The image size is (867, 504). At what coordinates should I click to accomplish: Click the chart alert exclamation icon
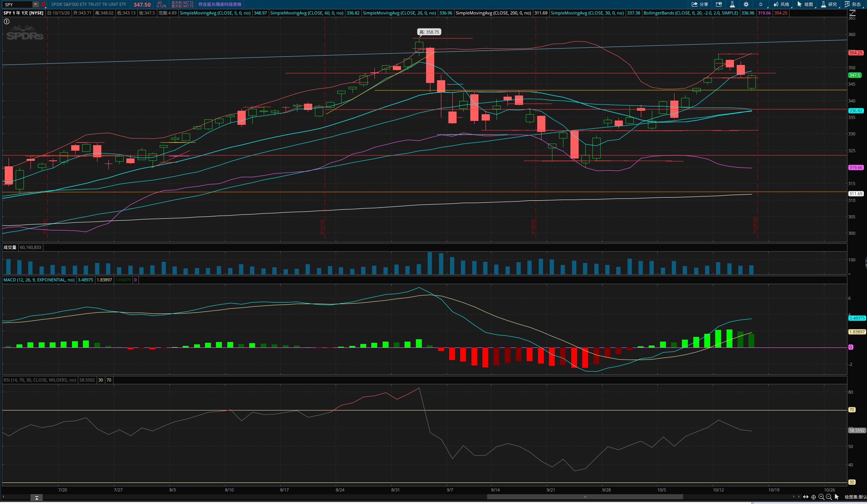[x=7, y=22]
